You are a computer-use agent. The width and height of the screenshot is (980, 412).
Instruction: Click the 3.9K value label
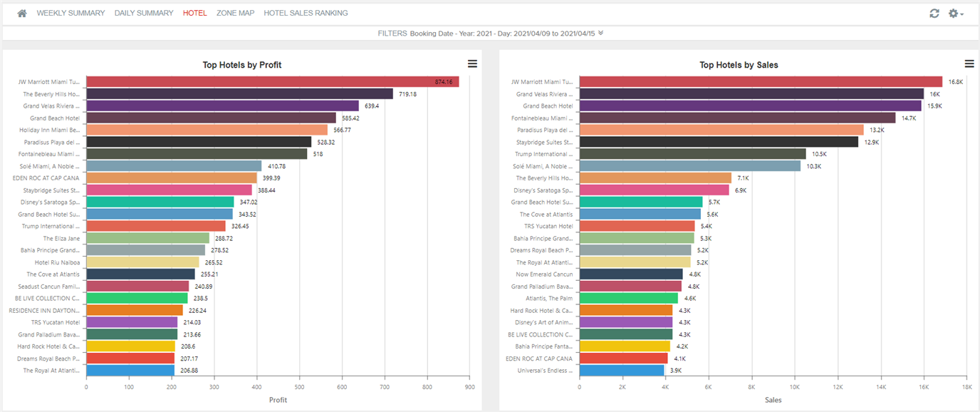(x=676, y=371)
